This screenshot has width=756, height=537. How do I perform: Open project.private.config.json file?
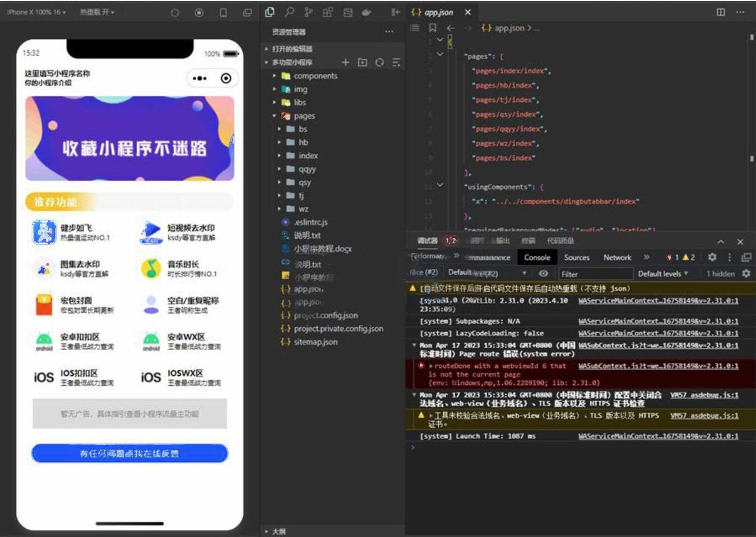[338, 329]
